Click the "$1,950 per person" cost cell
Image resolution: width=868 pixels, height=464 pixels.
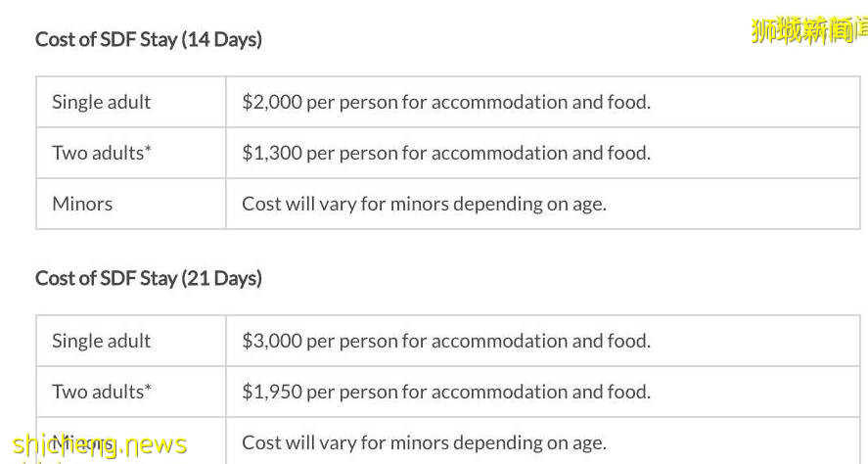coord(445,392)
